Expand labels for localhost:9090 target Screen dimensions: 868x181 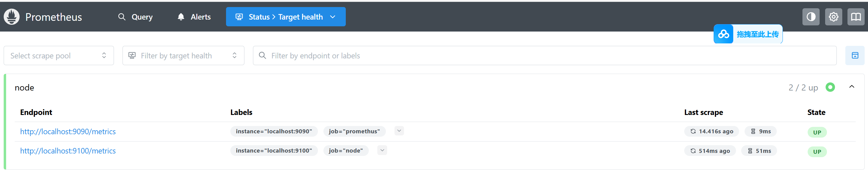pyautogui.click(x=399, y=131)
